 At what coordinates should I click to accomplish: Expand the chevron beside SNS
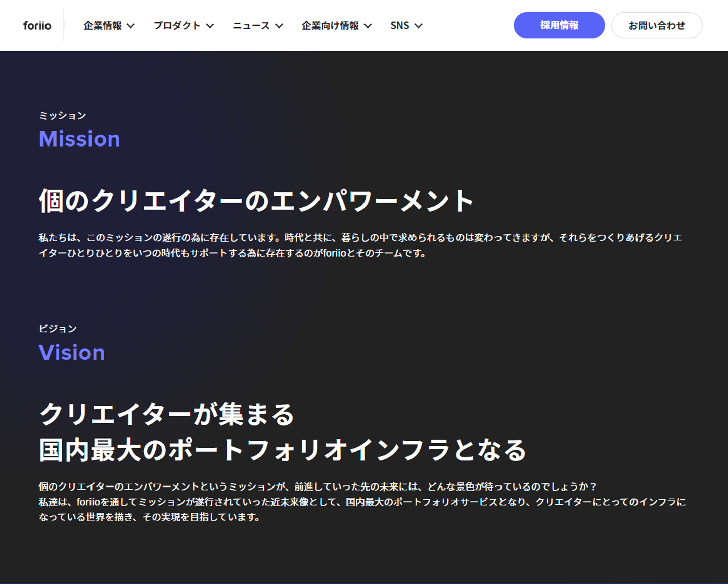pos(418,26)
